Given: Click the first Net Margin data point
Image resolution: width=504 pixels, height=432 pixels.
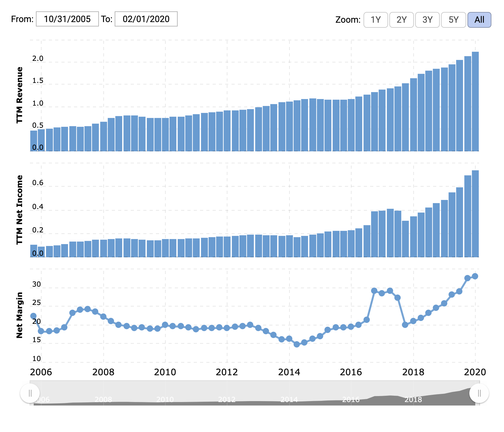Looking at the screenshot, I should 33,316.
